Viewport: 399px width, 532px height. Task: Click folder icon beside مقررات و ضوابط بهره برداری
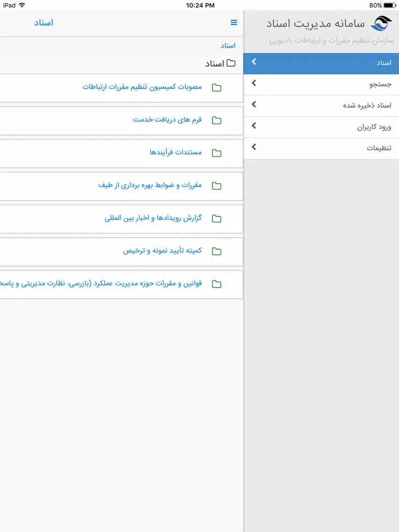tap(216, 185)
